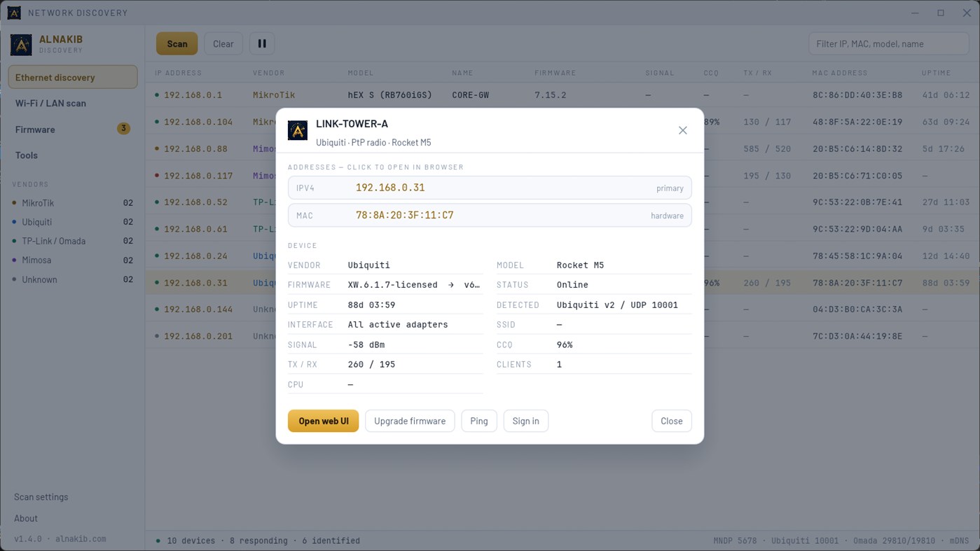Screen dimensions: 980x551
Task: Filter devices by Mimosa vendor
Action: coord(73,260)
